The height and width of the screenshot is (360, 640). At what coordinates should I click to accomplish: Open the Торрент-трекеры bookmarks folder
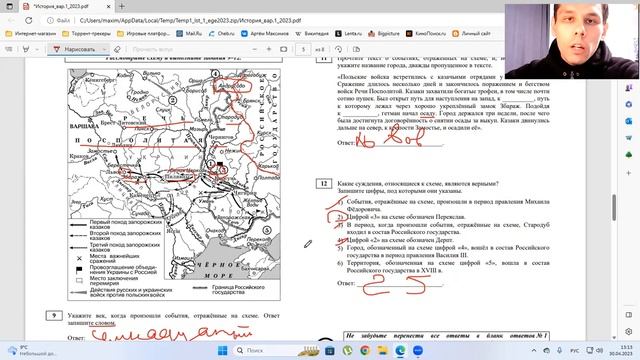tap(87, 33)
